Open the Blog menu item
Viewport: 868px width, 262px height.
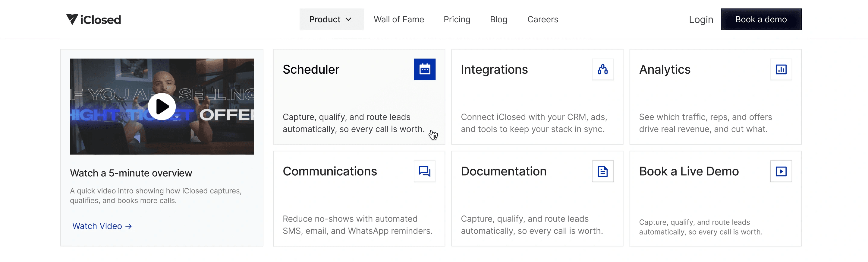point(499,19)
